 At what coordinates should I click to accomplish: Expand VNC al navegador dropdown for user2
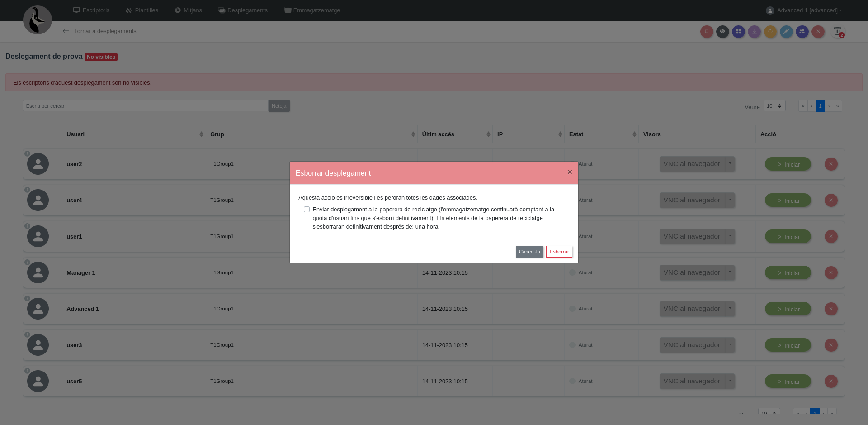click(x=730, y=164)
